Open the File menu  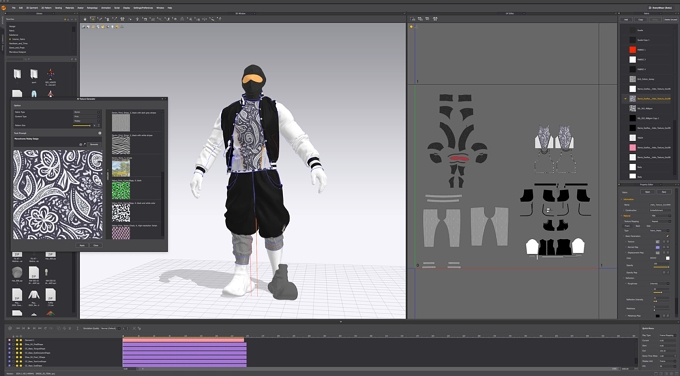click(x=14, y=8)
